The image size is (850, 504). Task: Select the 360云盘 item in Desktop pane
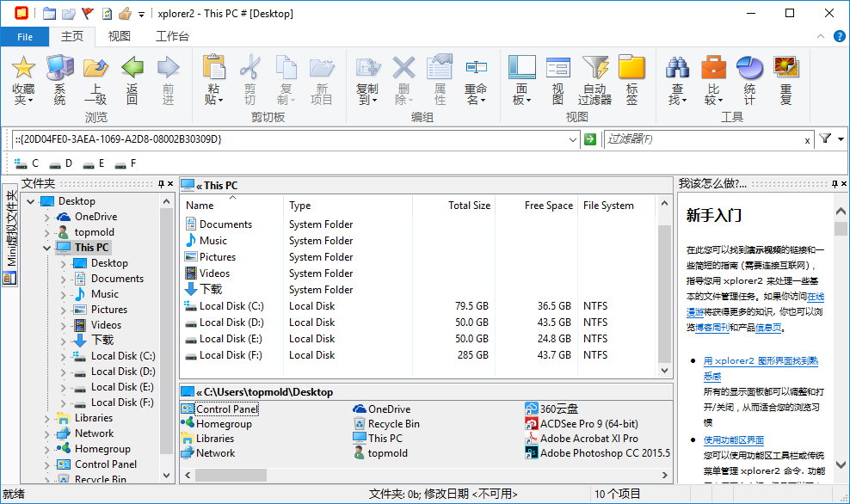click(551, 409)
